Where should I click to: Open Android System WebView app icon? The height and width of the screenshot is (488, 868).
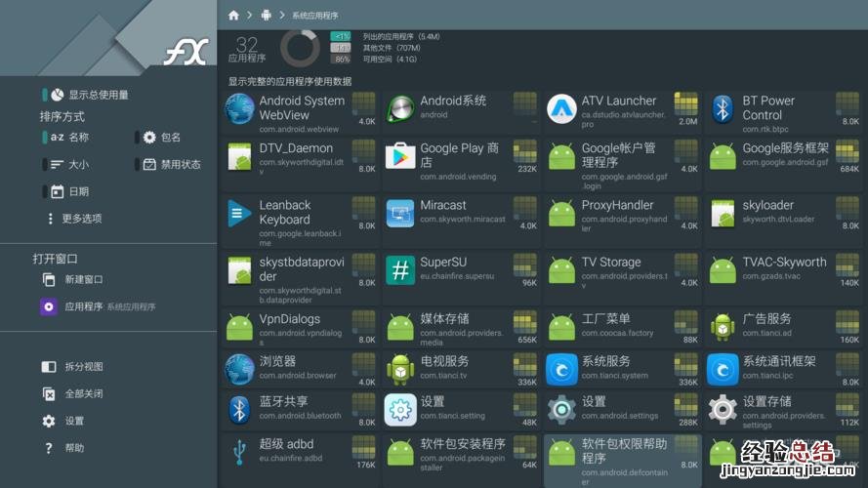(x=239, y=108)
